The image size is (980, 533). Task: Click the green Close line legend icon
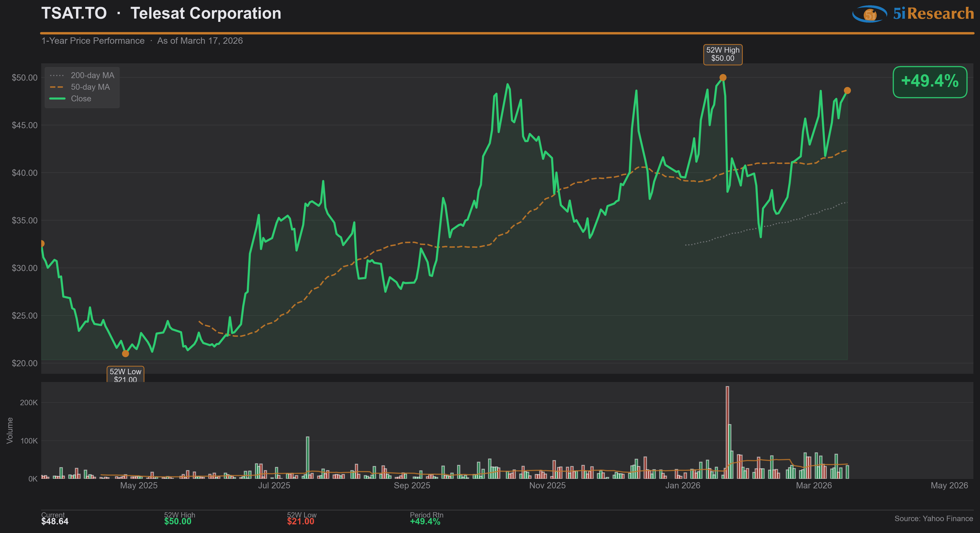point(57,99)
